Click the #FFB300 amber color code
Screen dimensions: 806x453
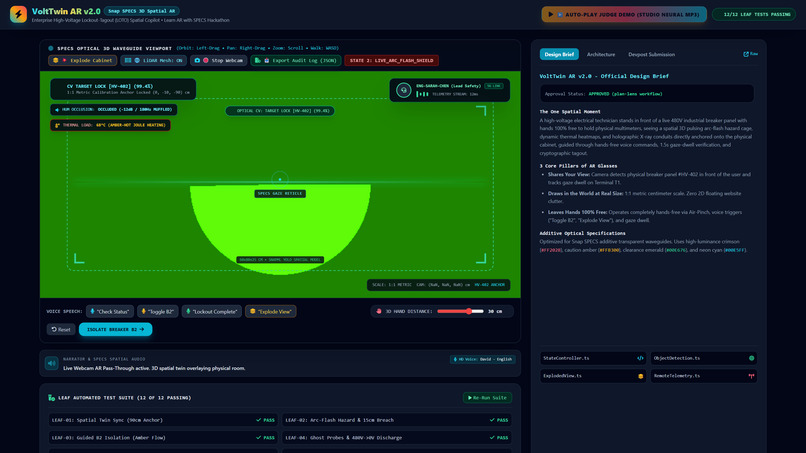pos(609,250)
